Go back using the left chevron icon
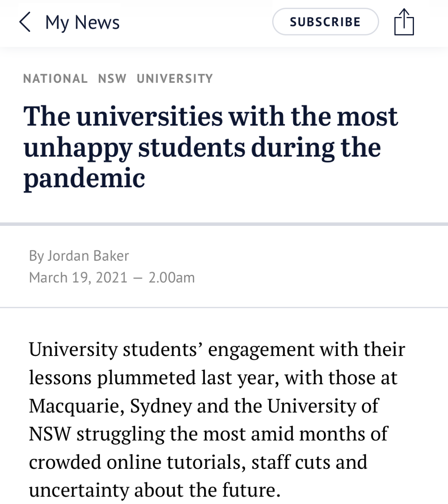This screenshot has height=504, width=448. [25, 22]
